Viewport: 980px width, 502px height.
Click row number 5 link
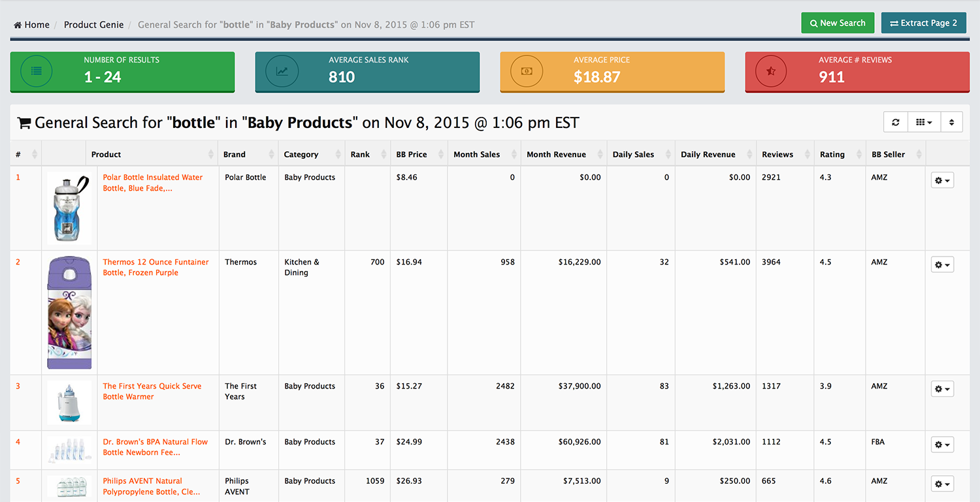click(18, 481)
